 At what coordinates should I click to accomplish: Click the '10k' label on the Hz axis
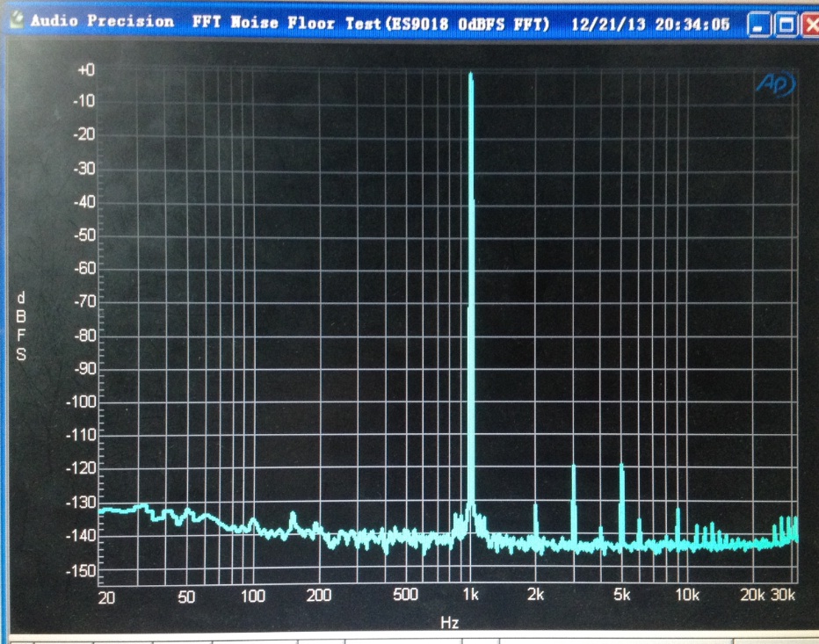pyautogui.click(x=687, y=595)
